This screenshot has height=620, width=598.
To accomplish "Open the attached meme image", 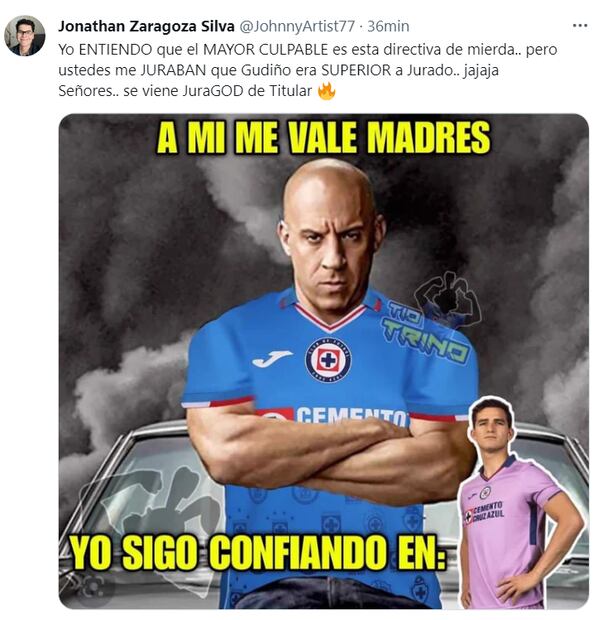I will point(324,361).
